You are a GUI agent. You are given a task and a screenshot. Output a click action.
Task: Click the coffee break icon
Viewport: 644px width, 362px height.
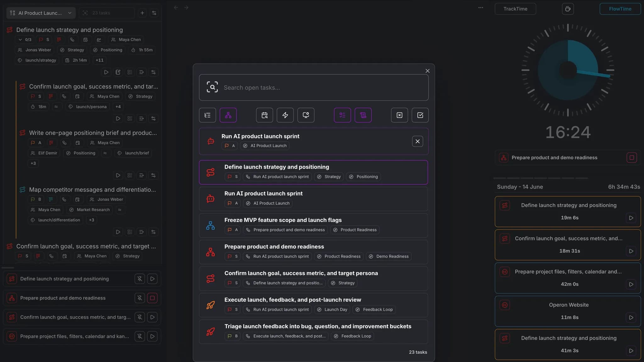click(x=568, y=9)
